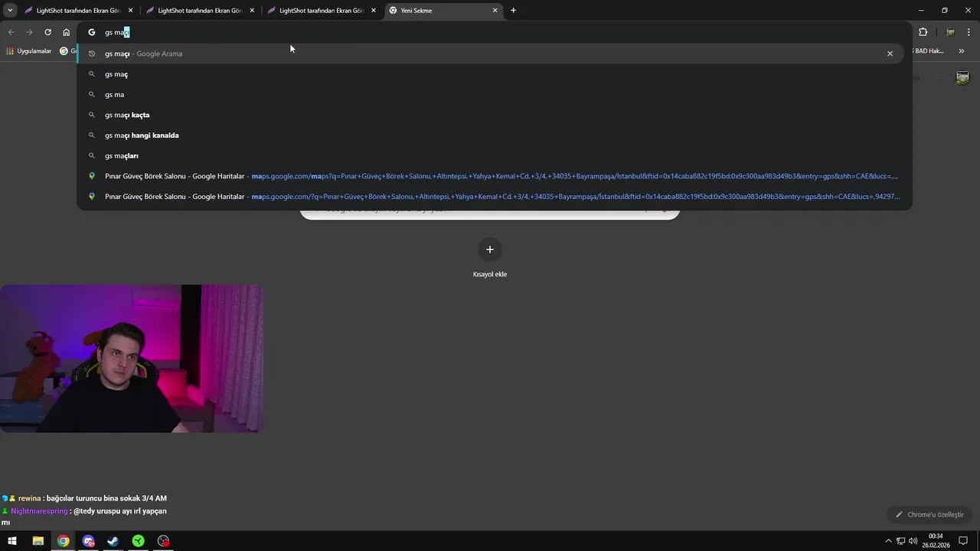Open the home page icon
This screenshot has width=980, height=551.
click(67, 32)
